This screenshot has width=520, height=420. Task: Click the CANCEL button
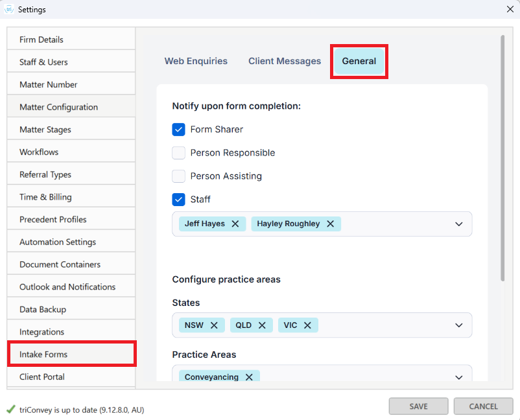coord(483,406)
